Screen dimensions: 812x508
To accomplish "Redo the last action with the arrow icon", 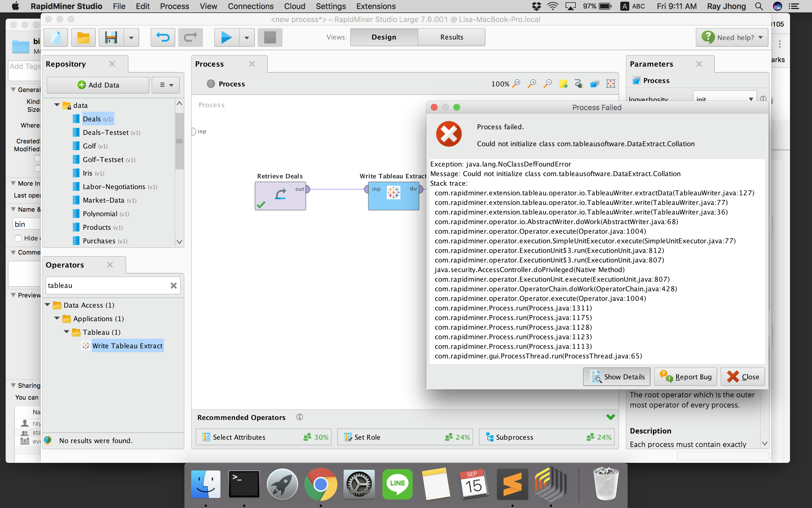I will (190, 37).
